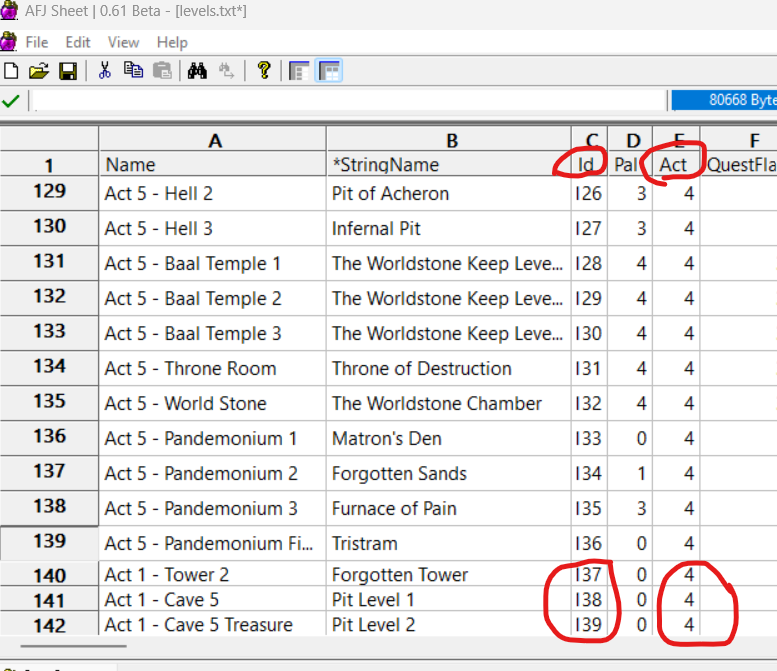The image size is (777, 671).
Task: Click the 80668 Bytes size indicator
Action: 724,100
